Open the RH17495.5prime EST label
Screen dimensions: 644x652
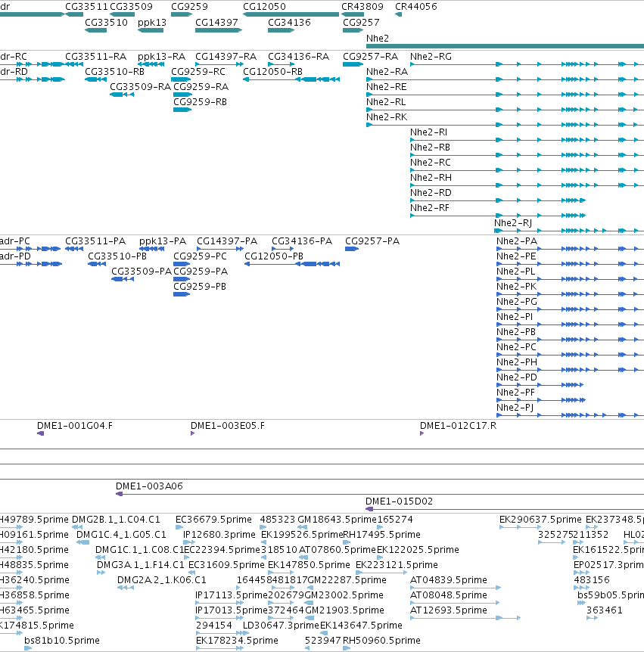382,534
